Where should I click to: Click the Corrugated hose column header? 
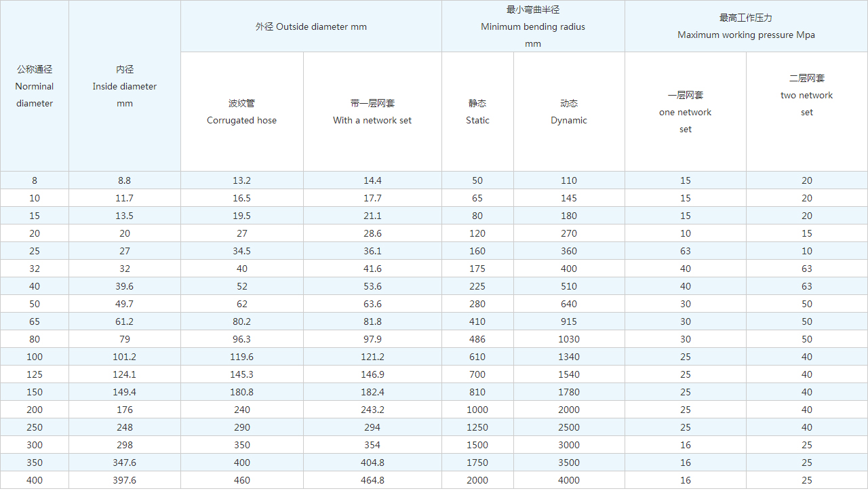coord(241,112)
